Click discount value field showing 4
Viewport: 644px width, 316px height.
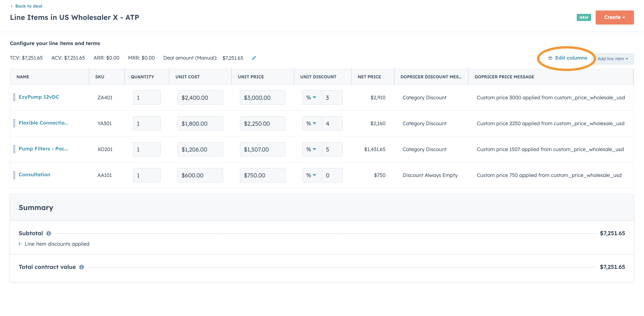coord(332,123)
